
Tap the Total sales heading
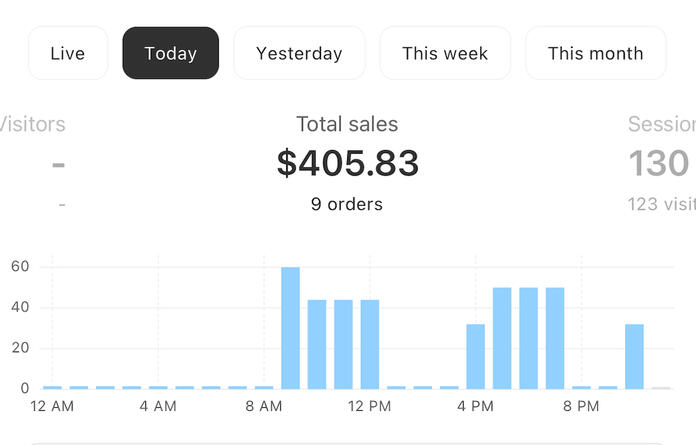347,125
